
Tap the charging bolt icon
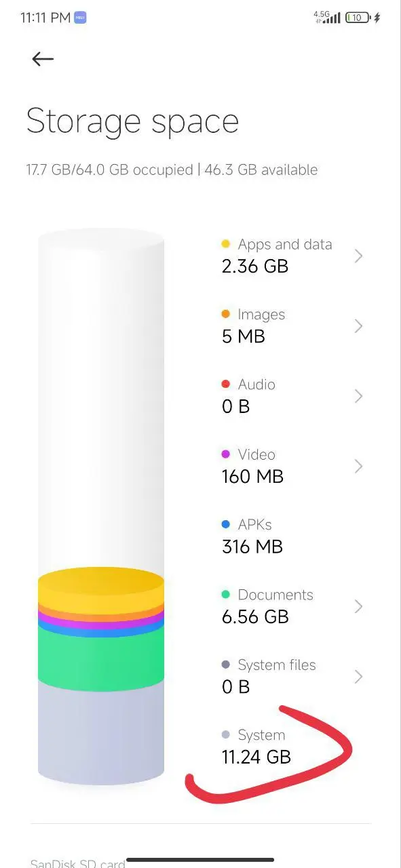pyautogui.click(x=378, y=18)
